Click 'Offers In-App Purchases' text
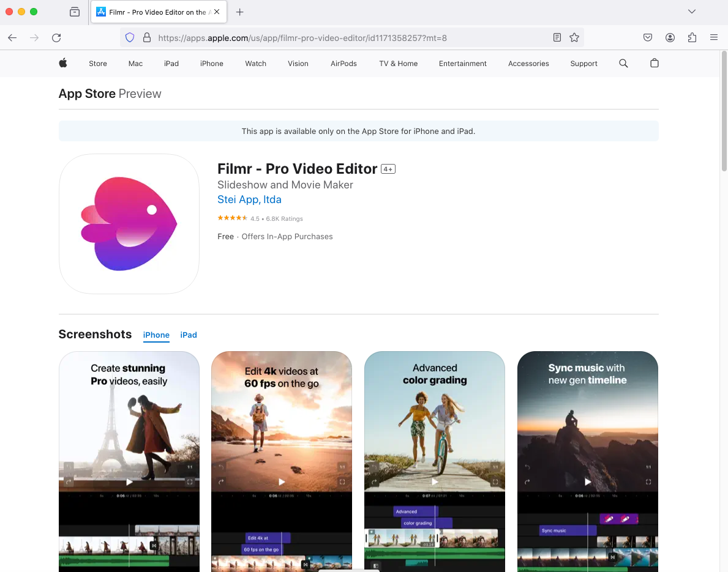This screenshot has width=728, height=572. [x=287, y=237]
